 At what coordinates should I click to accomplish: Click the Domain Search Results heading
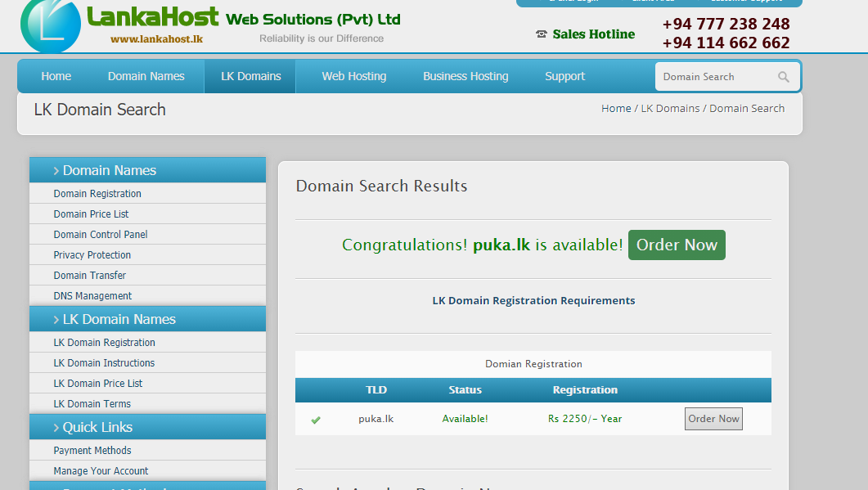(381, 186)
